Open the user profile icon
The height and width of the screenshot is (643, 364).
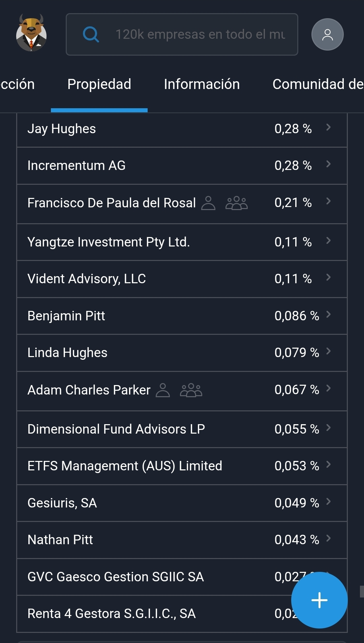[x=327, y=34]
